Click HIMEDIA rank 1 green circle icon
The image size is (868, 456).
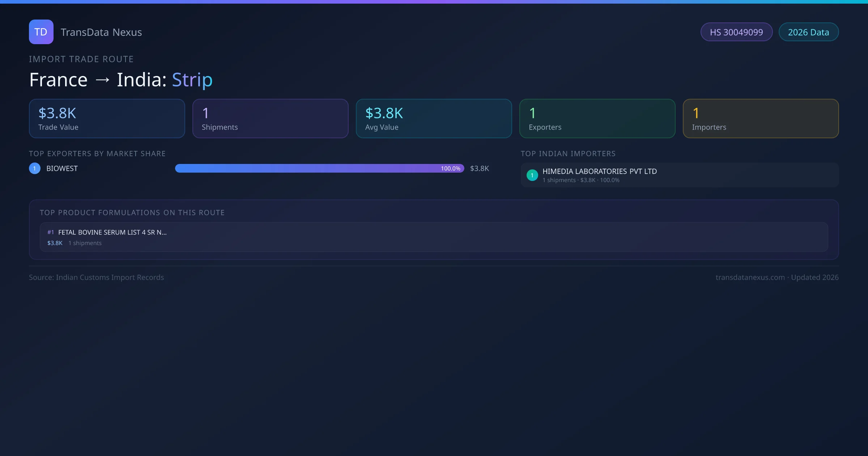click(532, 176)
